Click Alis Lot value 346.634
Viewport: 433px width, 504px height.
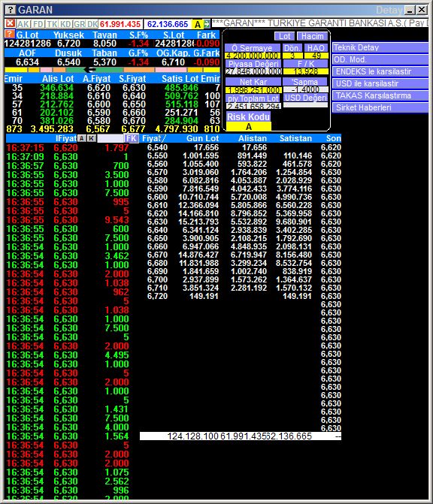pyautogui.click(x=56, y=88)
